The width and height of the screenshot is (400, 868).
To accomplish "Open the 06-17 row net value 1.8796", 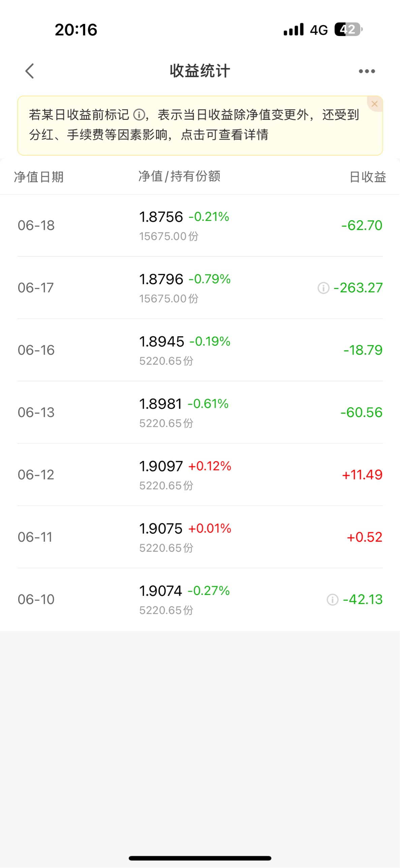I will [161, 279].
